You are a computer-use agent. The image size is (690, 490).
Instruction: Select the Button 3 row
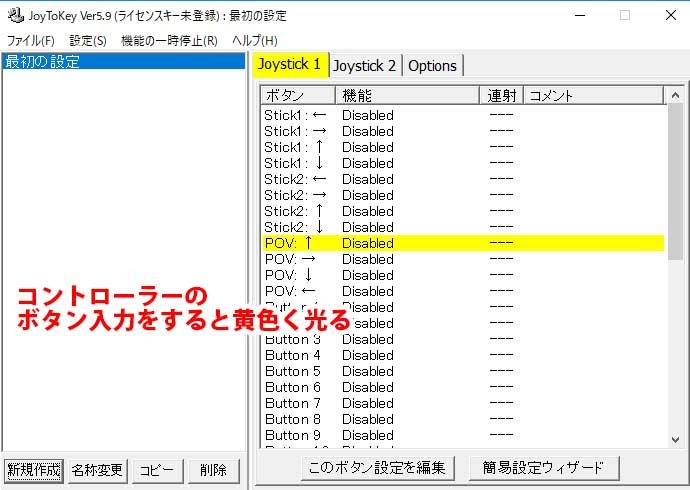tap(463, 339)
